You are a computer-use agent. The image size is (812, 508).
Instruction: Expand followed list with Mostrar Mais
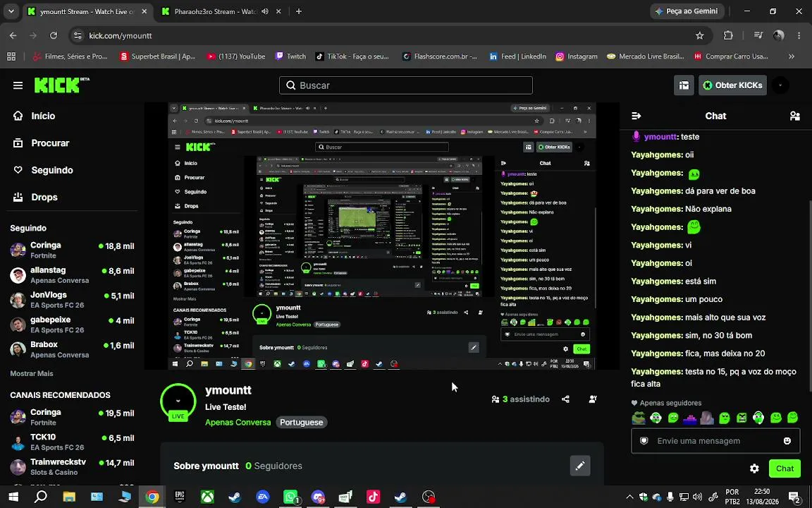(32, 373)
